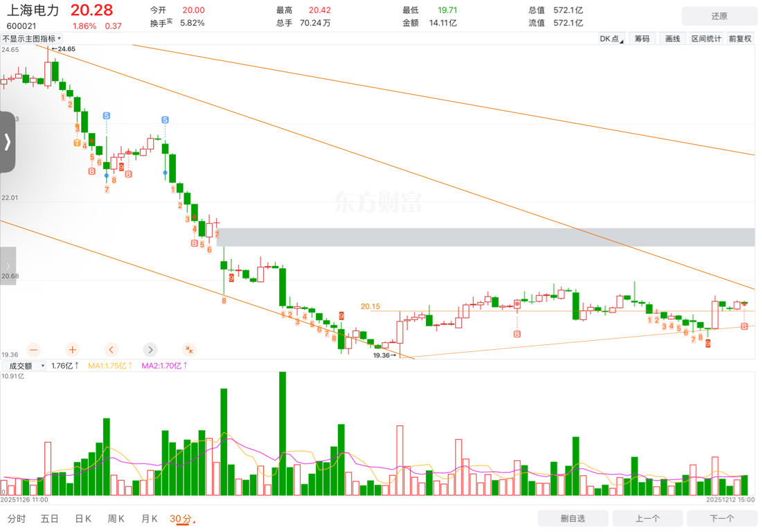The width and height of the screenshot is (762, 532).
Task: Click the 流值 572.1亿 value
Action: point(568,23)
